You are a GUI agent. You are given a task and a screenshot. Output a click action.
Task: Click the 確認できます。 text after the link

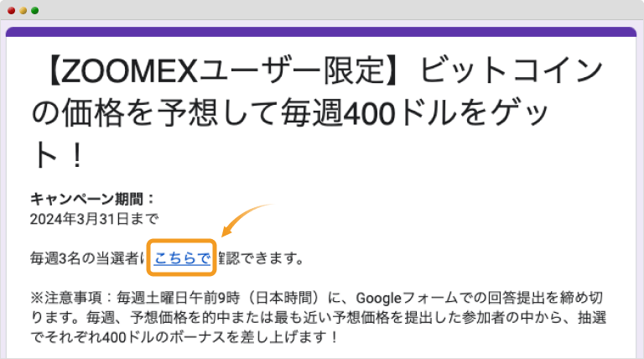click(261, 258)
